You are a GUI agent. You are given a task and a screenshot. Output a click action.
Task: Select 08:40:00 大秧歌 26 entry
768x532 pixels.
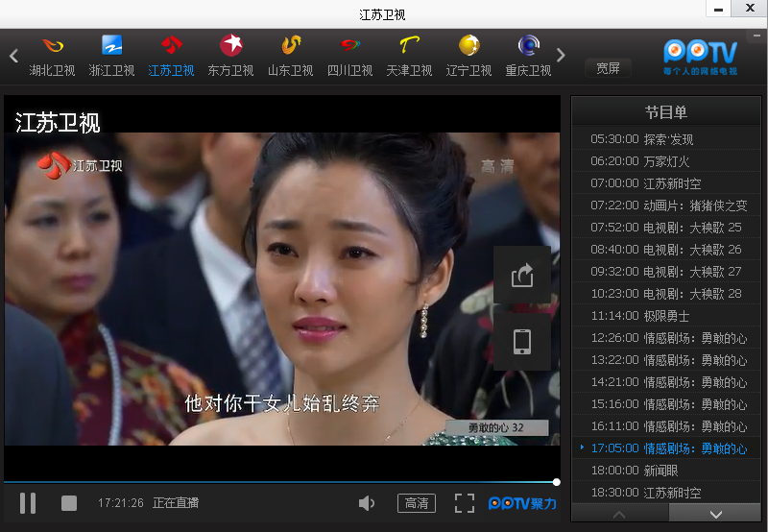666,250
